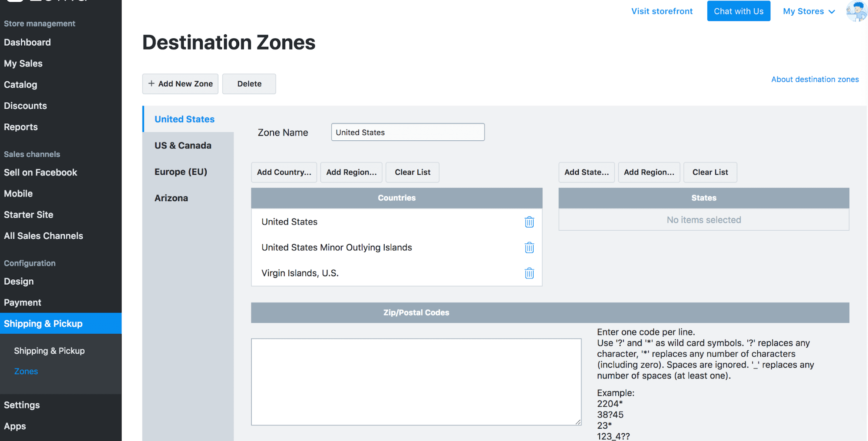Screen dimensions: 868x441
Task: Select the US & Canada zone tab
Action: [183, 146]
